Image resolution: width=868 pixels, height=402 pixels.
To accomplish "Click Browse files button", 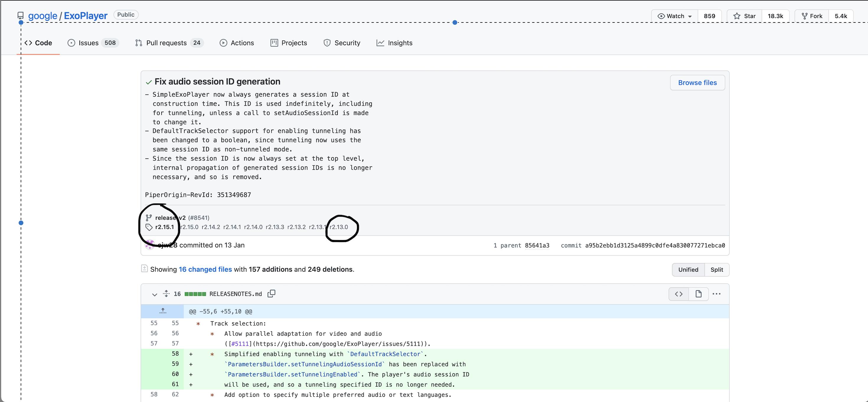I will click(697, 83).
